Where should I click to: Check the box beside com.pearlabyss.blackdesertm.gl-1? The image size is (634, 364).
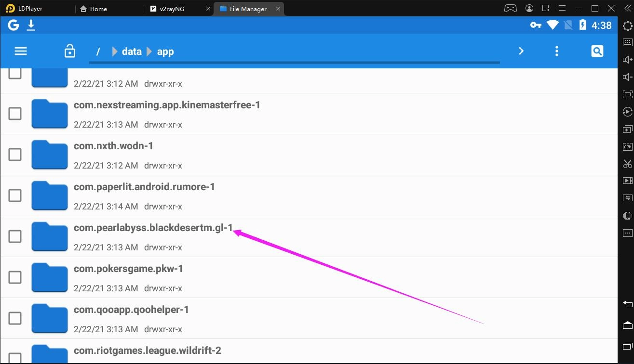point(14,236)
